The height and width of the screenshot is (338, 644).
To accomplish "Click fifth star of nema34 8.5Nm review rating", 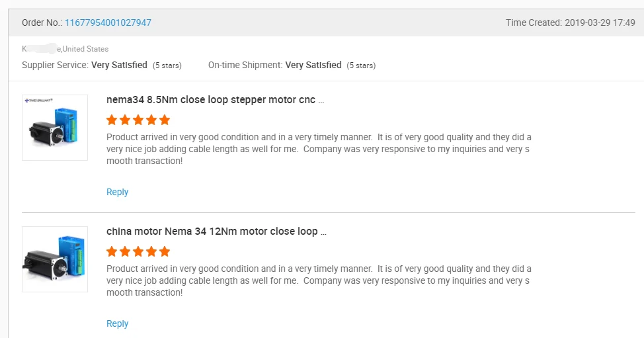I will [x=165, y=120].
